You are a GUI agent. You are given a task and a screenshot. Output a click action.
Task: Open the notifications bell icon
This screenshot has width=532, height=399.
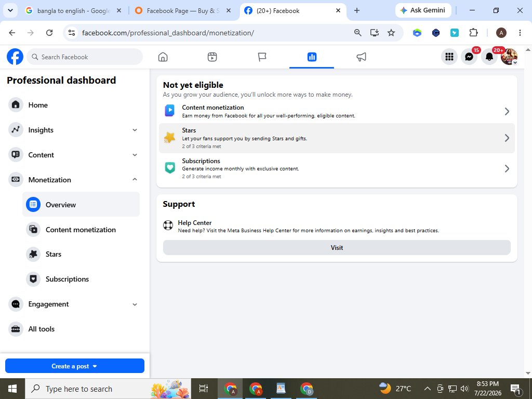click(x=489, y=57)
